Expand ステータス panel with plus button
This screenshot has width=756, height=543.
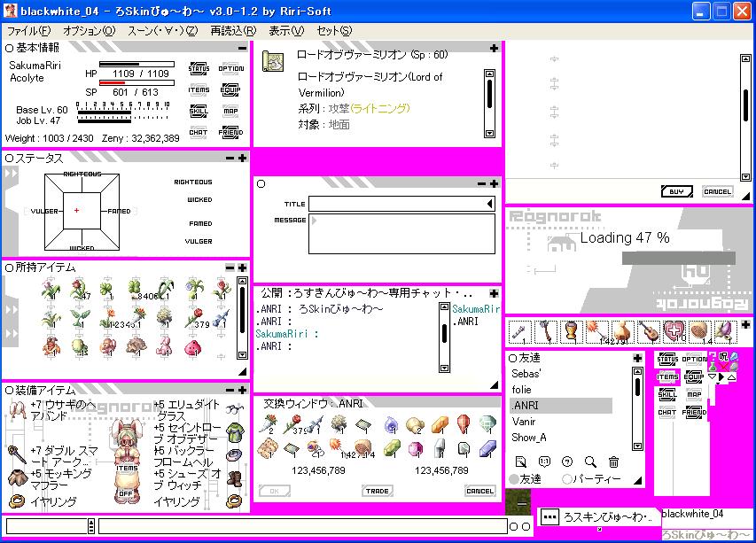pos(242,158)
